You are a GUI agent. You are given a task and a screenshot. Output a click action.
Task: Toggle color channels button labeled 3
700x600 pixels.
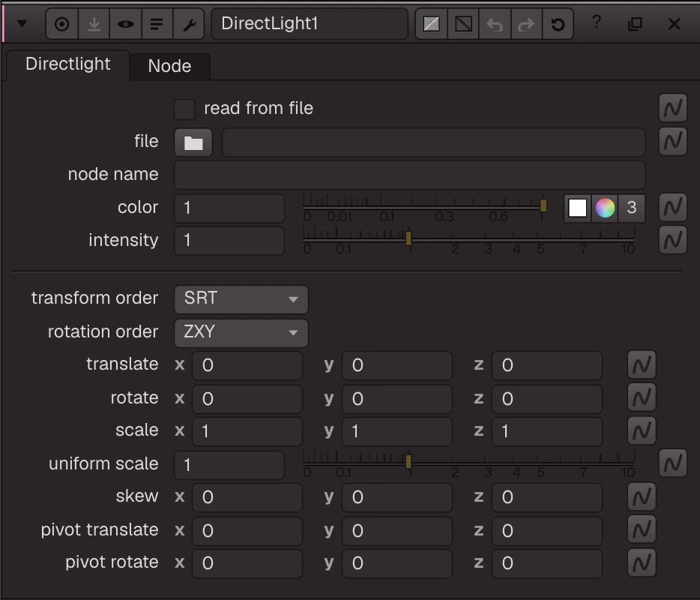click(x=631, y=208)
